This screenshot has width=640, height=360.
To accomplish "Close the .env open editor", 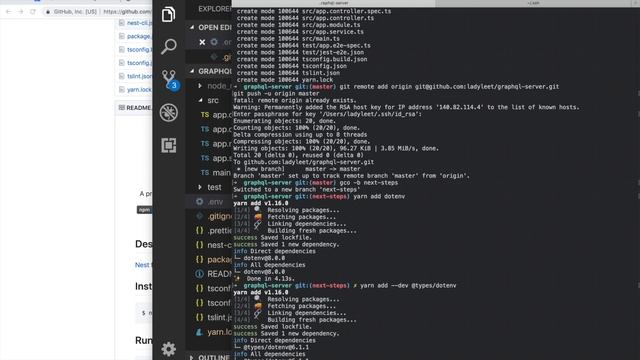I will (x=202, y=42).
